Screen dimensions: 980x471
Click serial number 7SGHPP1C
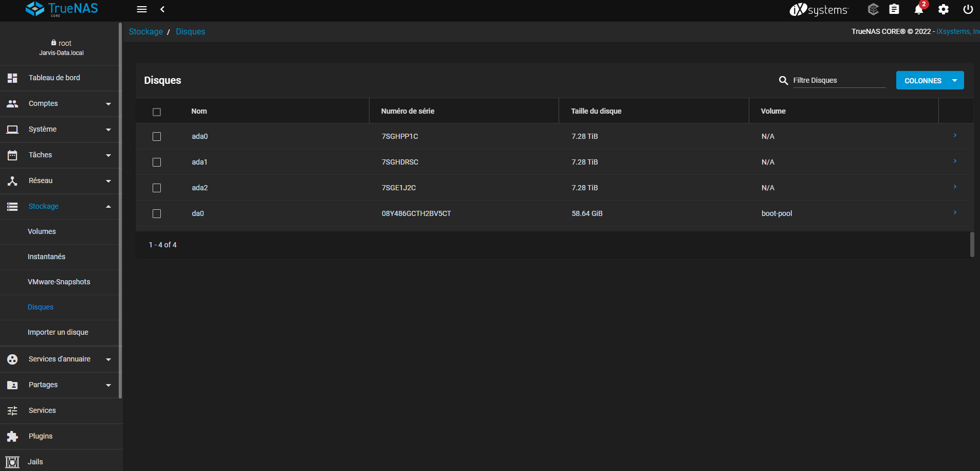400,136
